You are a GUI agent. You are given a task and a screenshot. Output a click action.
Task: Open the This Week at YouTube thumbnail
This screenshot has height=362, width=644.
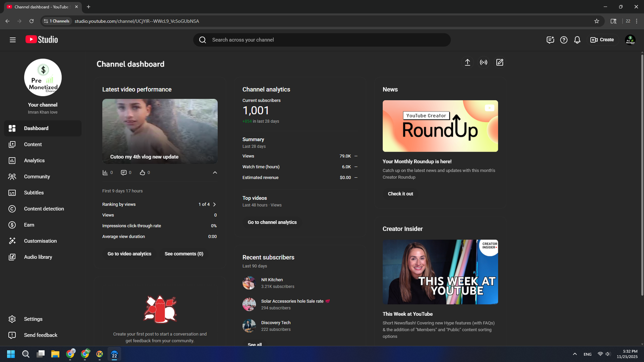pos(440,272)
